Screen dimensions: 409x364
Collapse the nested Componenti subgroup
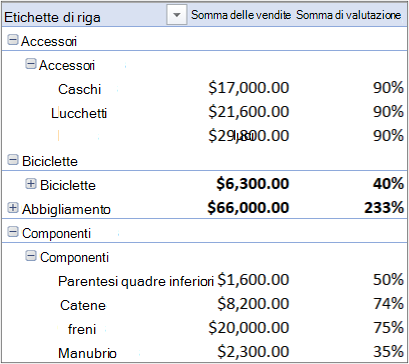(x=31, y=256)
